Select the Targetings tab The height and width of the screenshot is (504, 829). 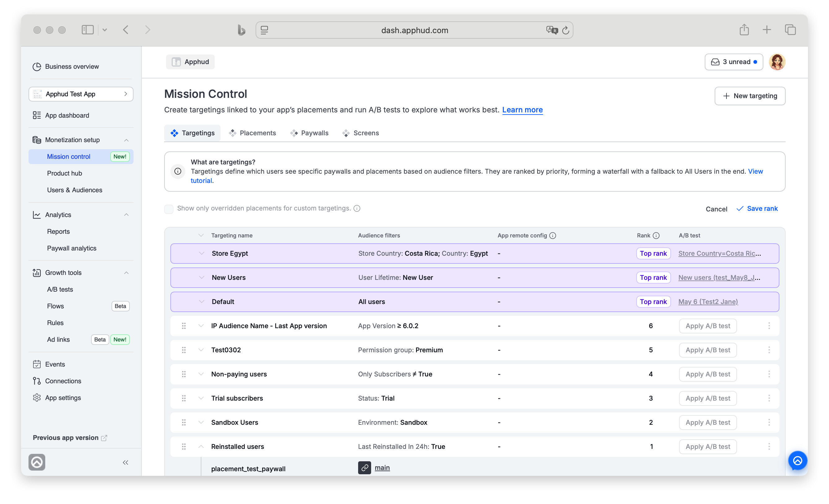(192, 133)
